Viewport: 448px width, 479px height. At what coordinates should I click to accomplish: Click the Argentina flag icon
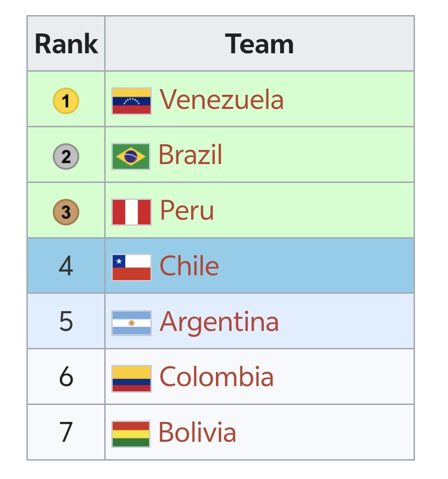(x=132, y=323)
